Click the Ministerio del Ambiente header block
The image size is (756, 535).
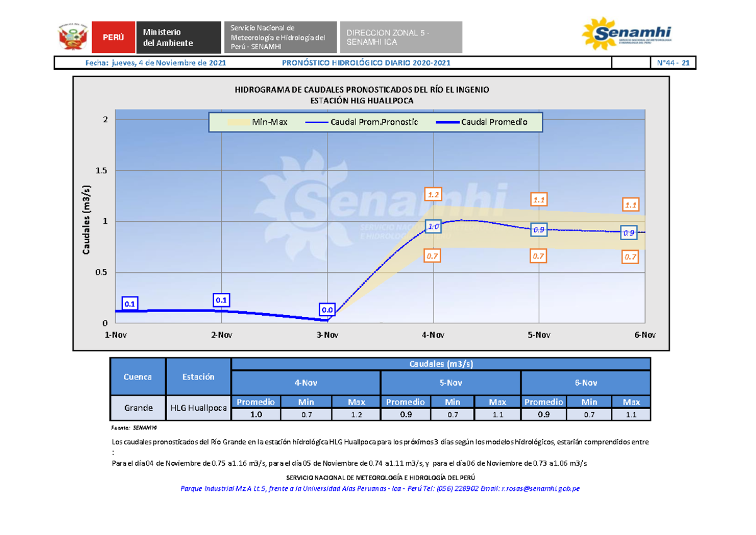click(x=180, y=36)
